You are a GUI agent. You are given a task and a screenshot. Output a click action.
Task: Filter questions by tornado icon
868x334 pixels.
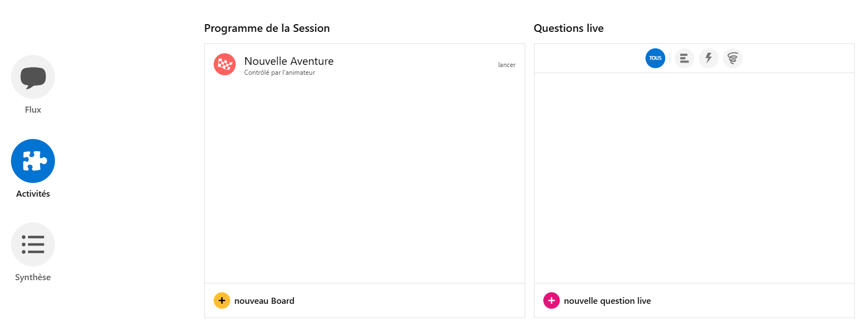tap(733, 58)
